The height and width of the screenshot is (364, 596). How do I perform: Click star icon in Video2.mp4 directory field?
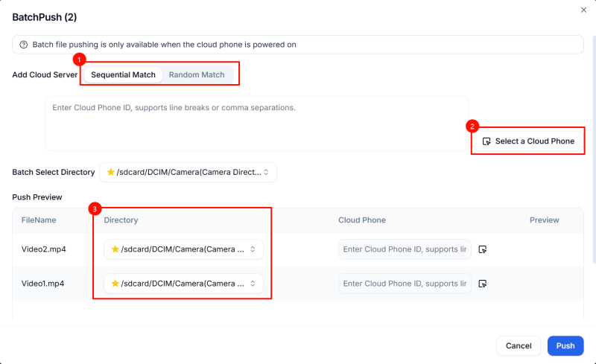coord(115,249)
